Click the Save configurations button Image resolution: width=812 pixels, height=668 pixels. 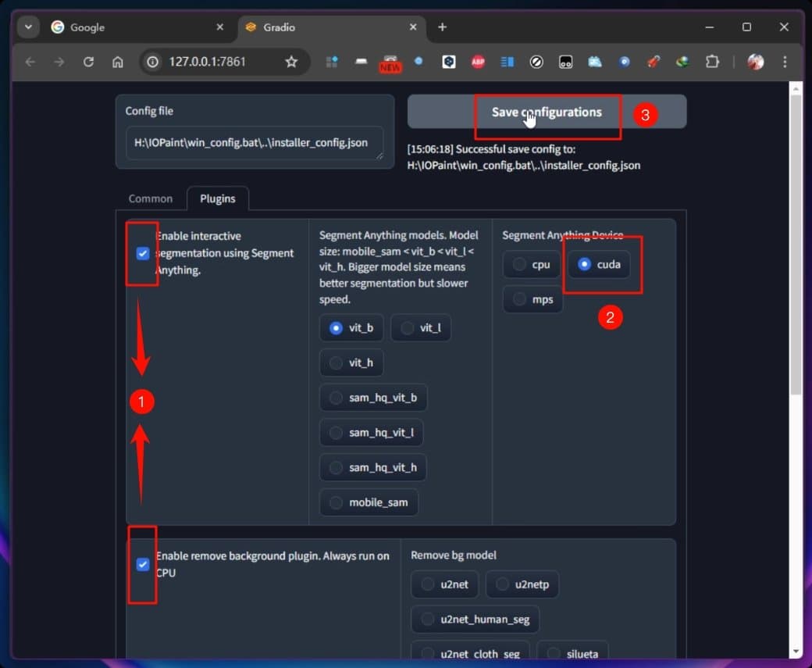547,112
